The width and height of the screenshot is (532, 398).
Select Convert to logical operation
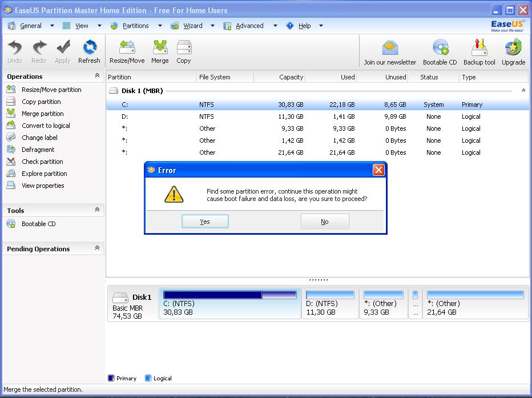pos(46,126)
